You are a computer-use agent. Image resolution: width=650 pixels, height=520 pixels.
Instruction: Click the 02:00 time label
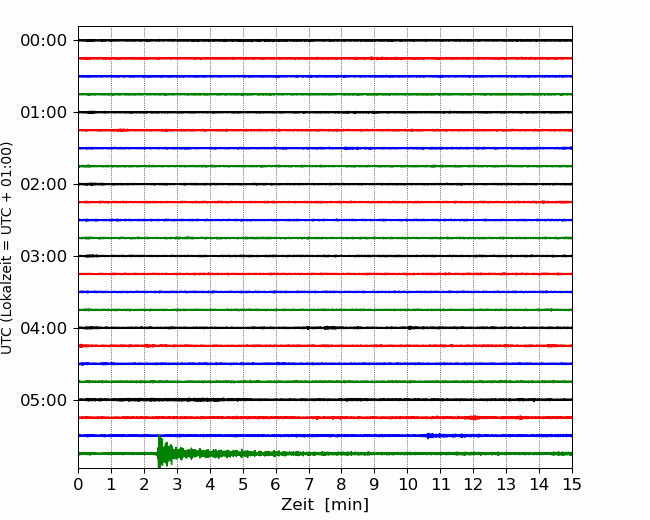pyautogui.click(x=44, y=185)
